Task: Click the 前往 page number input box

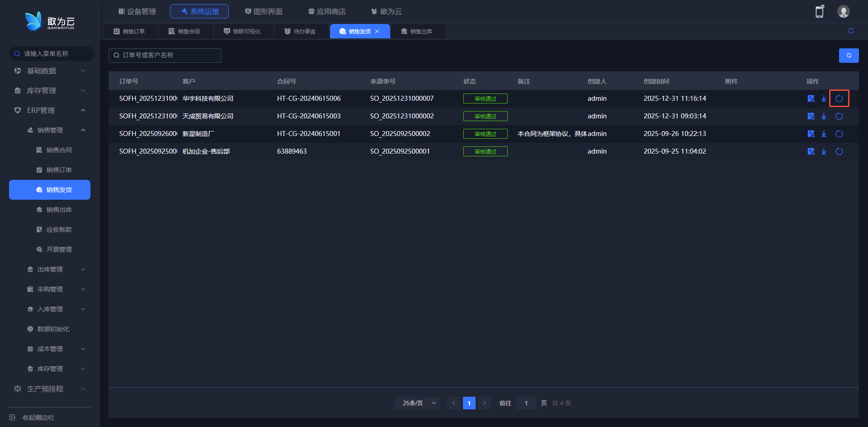Action: pos(526,403)
